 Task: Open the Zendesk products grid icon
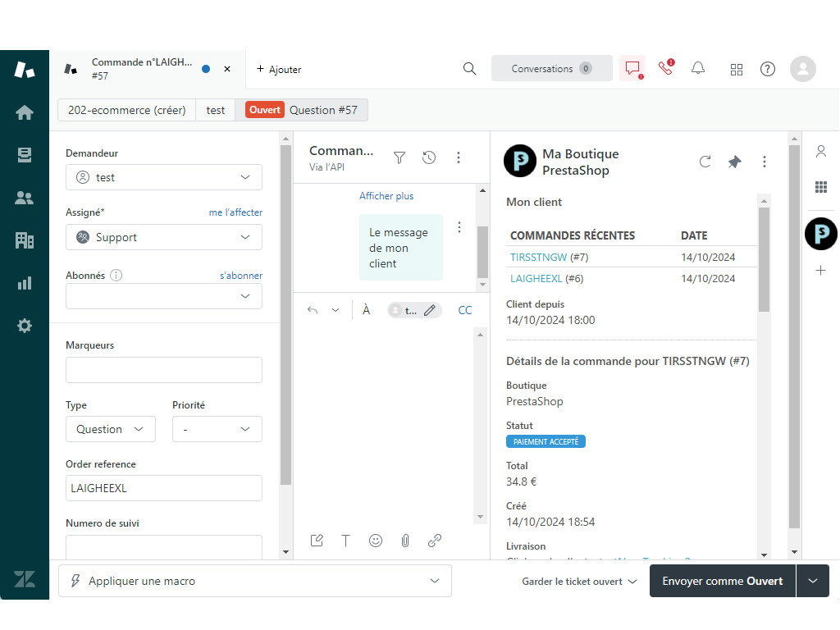pos(737,69)
